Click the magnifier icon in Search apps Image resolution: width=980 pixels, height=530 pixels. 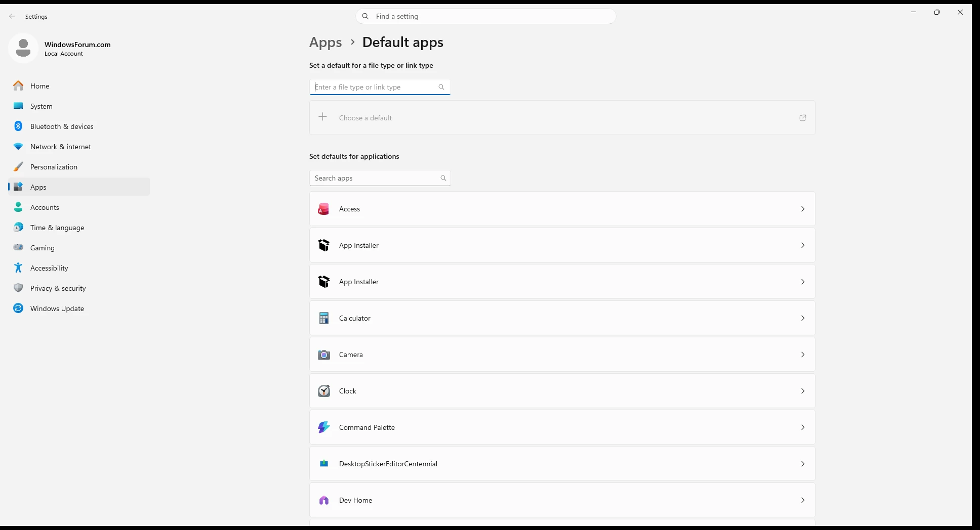(443, 178)
